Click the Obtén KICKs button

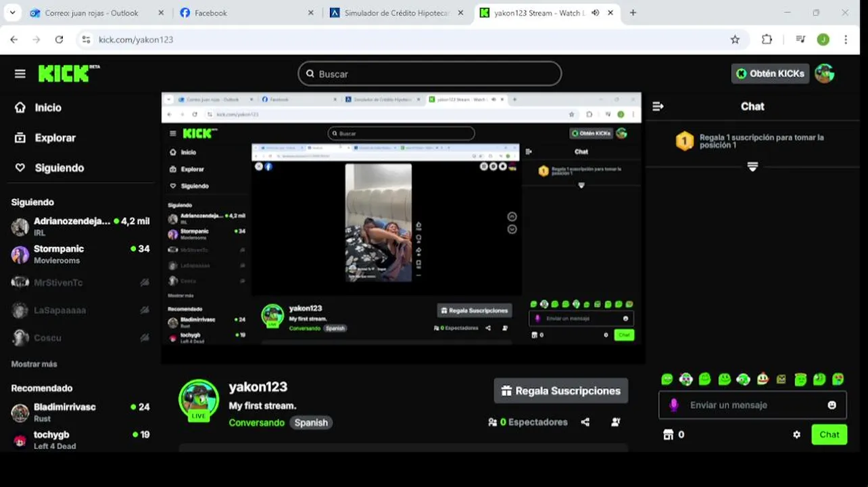pos(770,74)
